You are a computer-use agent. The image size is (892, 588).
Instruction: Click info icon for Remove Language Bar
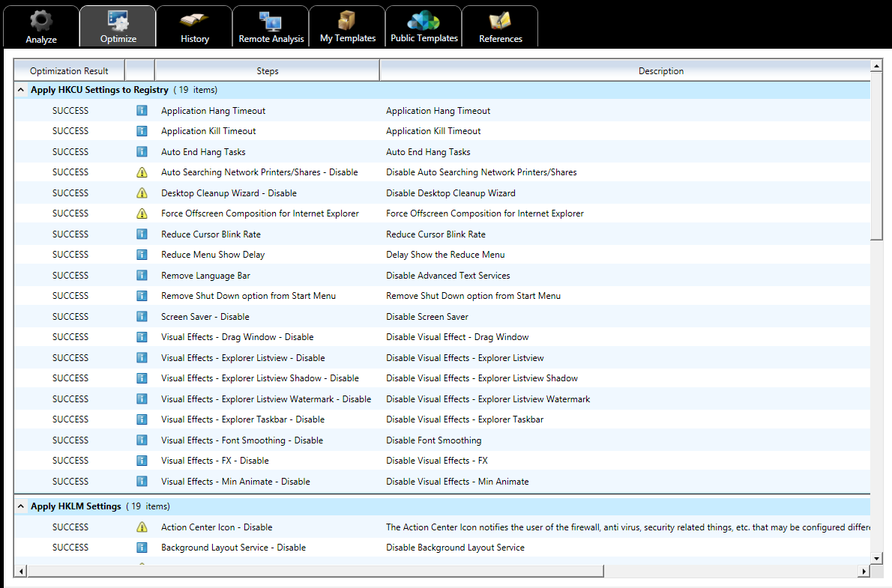[142, 275]
